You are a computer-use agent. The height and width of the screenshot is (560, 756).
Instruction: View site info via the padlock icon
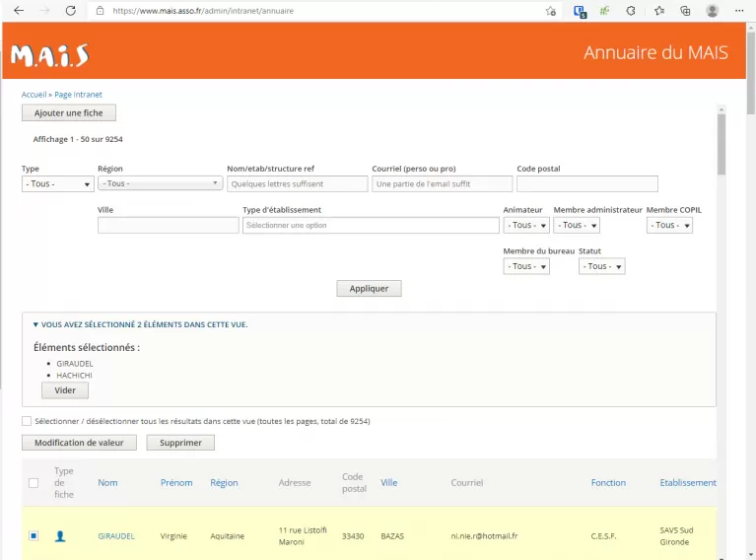click(x=100, y=11)
